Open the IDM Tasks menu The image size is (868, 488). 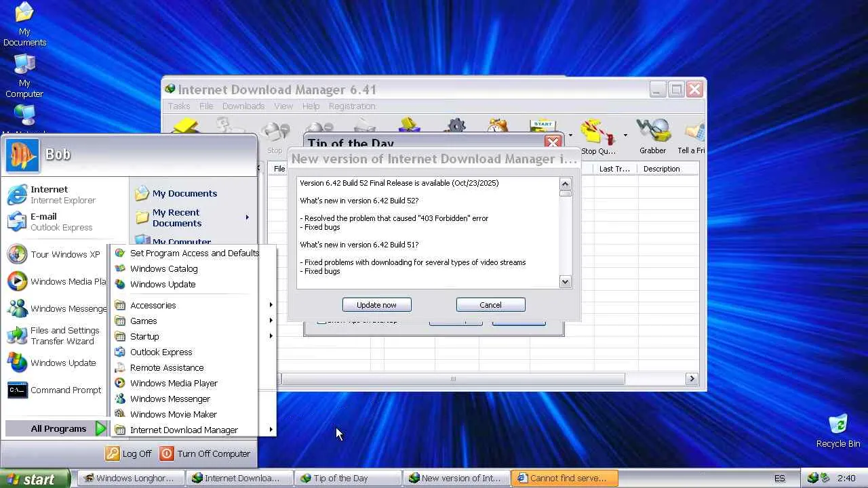[x=179, y=106]
